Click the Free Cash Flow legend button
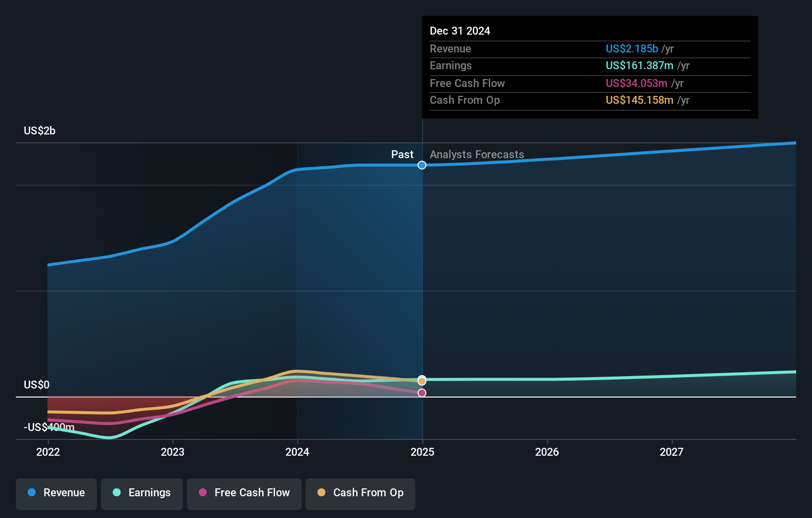The height and width of the screenshot is (518, 812). click(244, 494)
